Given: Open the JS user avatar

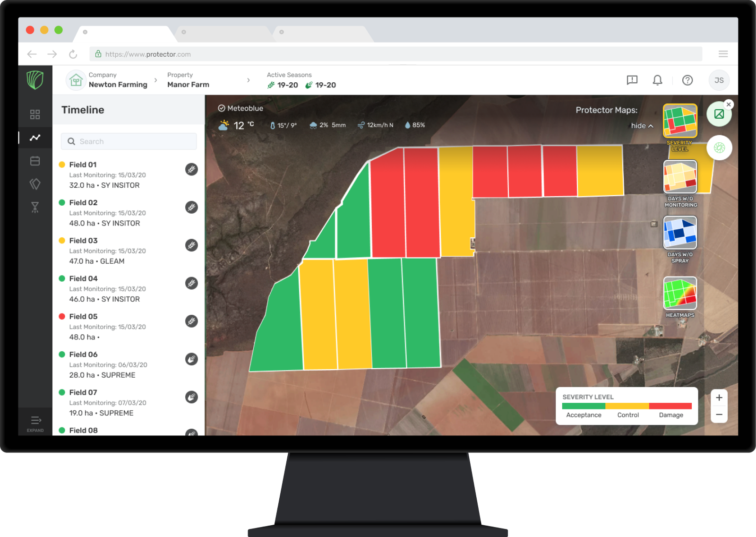Looking at the screenshot, I should (x=719, y=80).
